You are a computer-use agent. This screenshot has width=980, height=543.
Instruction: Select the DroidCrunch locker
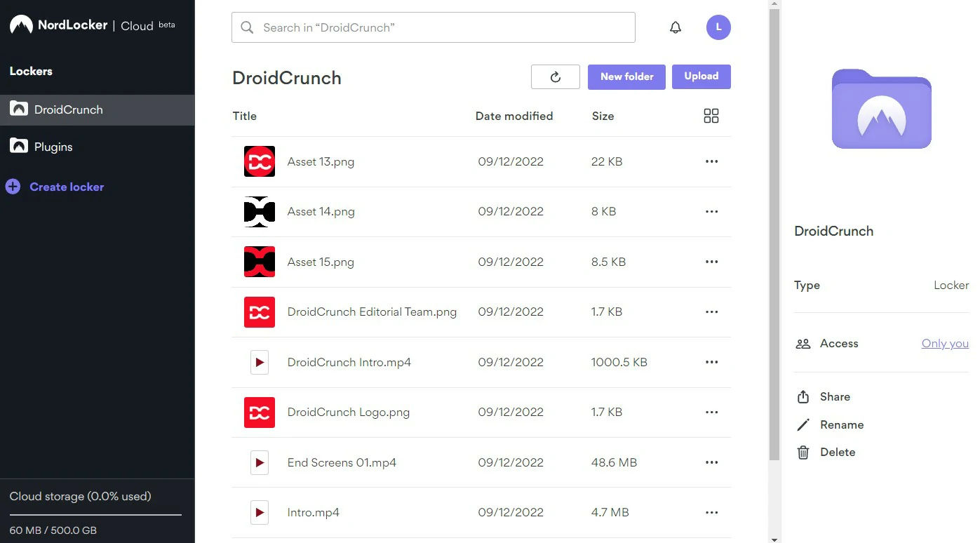tap(97, 110)
